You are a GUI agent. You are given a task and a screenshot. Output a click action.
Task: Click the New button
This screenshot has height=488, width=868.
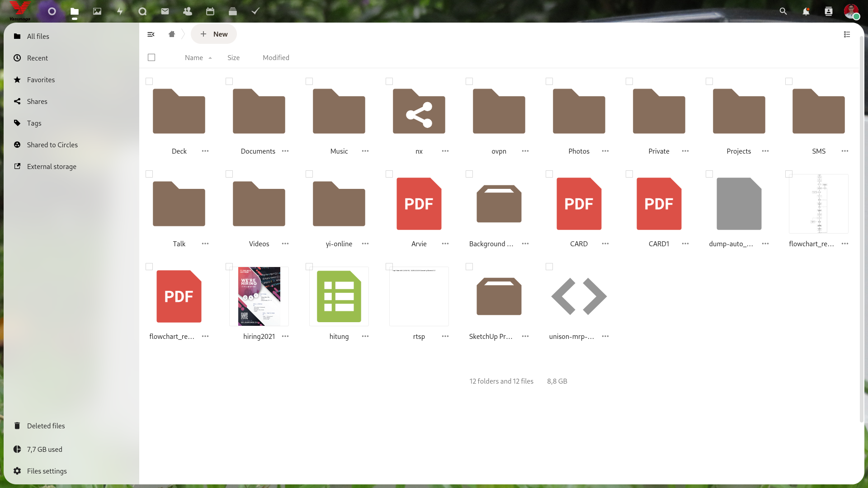click(214, 34)
